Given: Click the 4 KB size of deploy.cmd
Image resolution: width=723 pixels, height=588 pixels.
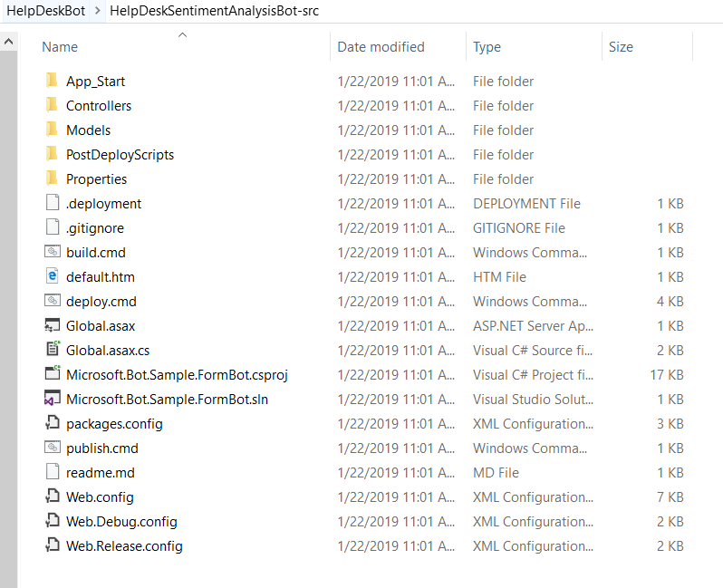Looking at the screenshot, I should click(x=670, y=301).
